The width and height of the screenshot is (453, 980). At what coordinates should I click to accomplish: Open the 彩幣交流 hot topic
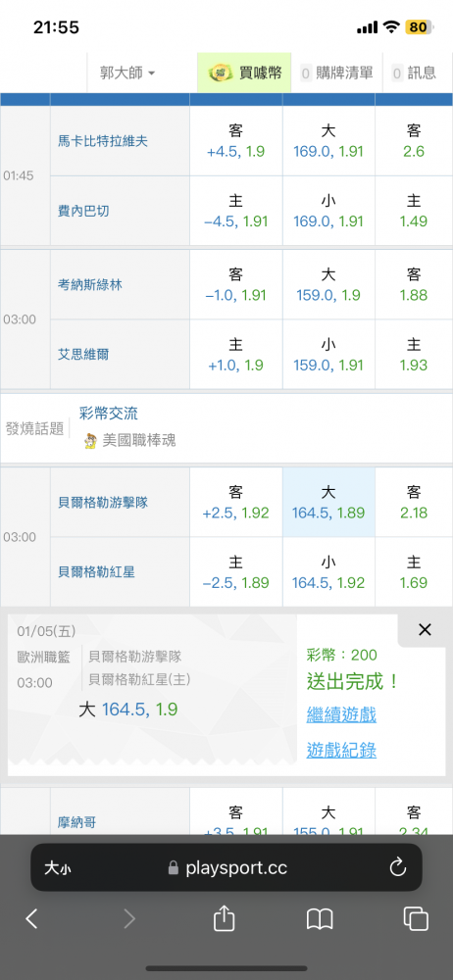coord(109,414)
